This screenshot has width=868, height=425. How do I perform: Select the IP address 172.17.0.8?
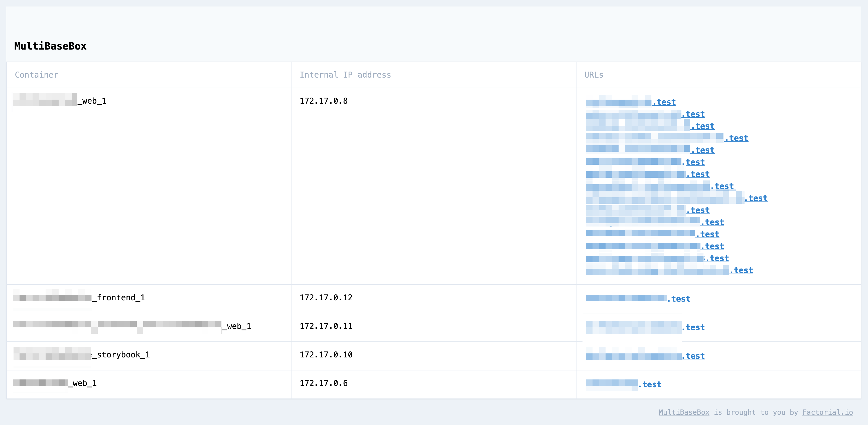tap(324, 101)
